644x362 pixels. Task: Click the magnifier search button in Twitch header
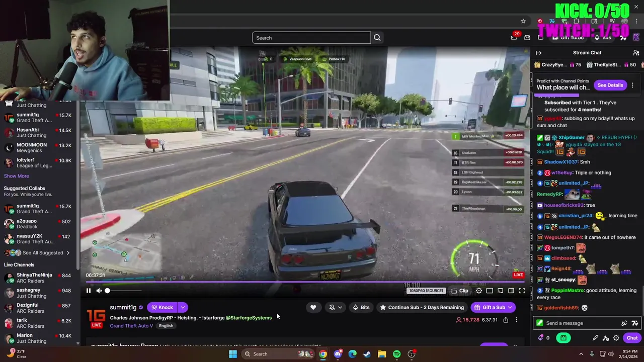click(x=377, y=38)
